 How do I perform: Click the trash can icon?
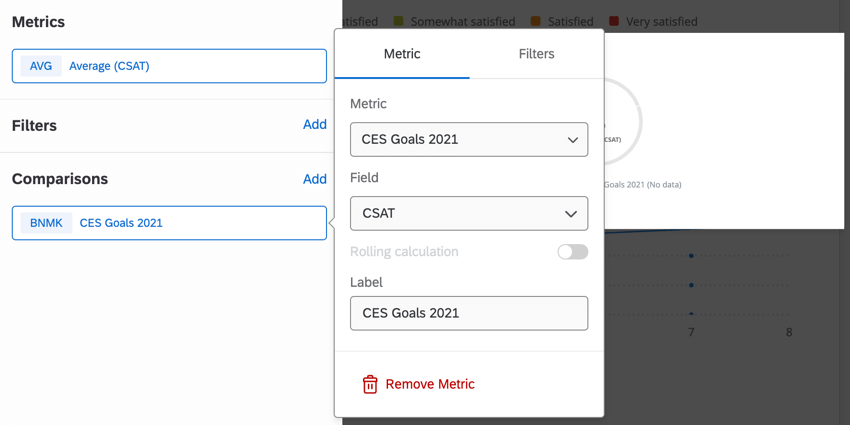[370, 384]
